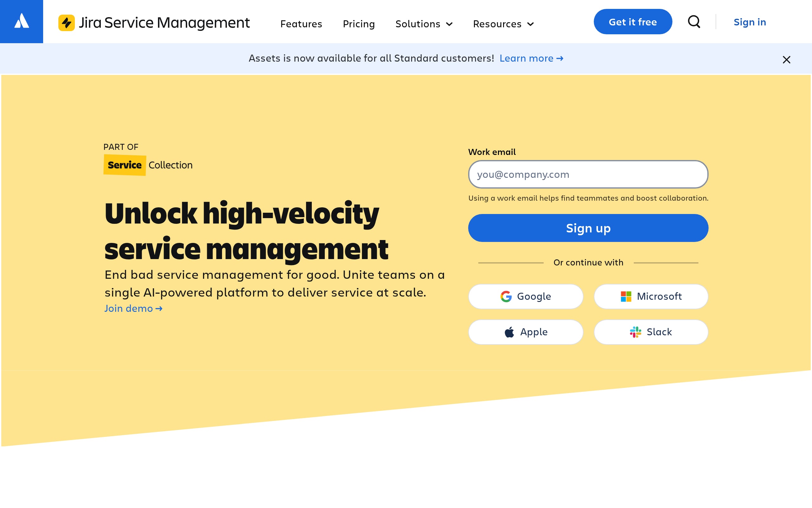Screen dimensions: 812x508
Task: Continue with Apple
Action: [526, 332]
